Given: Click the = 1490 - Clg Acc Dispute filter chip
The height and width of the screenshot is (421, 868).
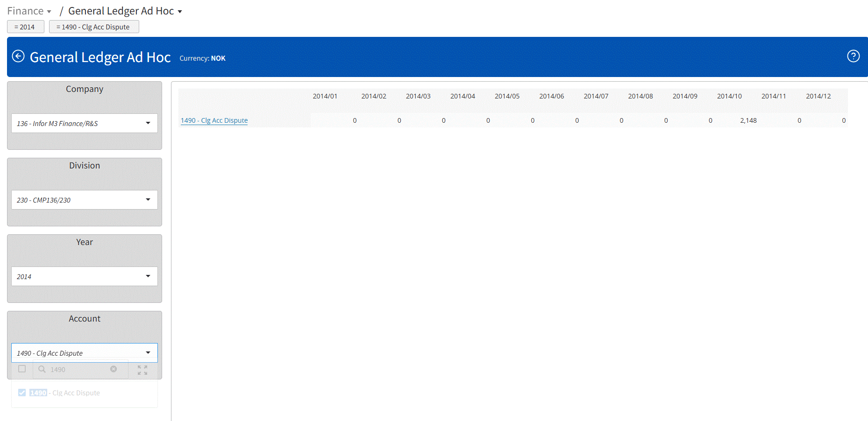Looking at the screenshot, I should coord(94,27).
